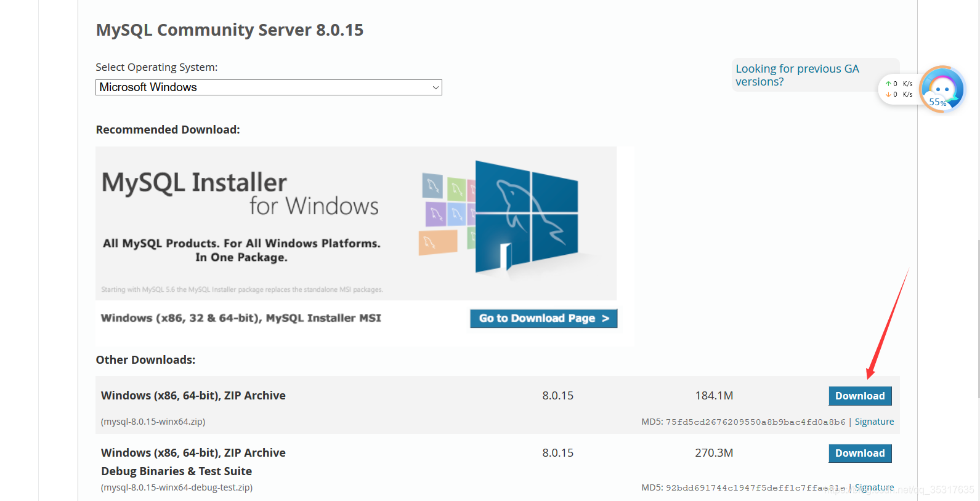Viewport: 980px width, 501px height.
Task: Download the 270.3M Debug Binaries ZIP
Action: click(860, 453)
